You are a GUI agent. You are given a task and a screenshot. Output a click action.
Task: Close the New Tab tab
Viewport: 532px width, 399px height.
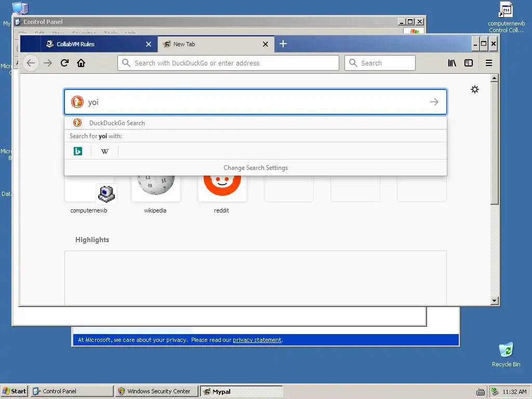tap(265, 44)
